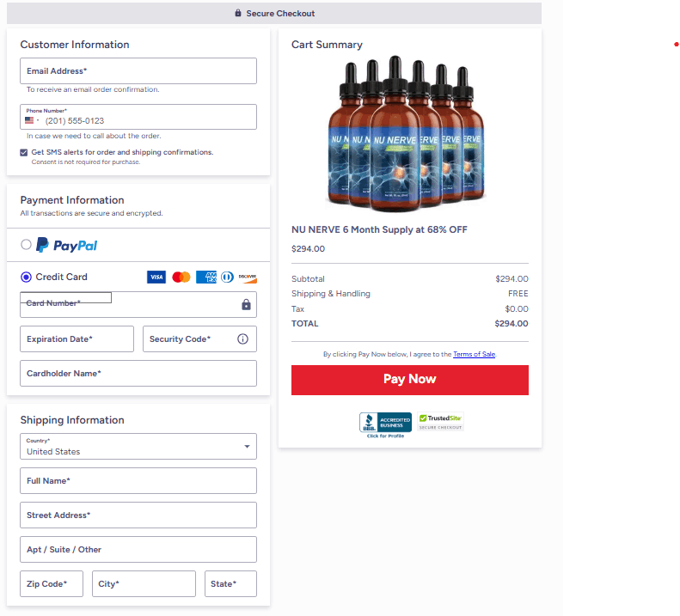
Task: Select the Credit Card radio button
Action: point(26,278)
